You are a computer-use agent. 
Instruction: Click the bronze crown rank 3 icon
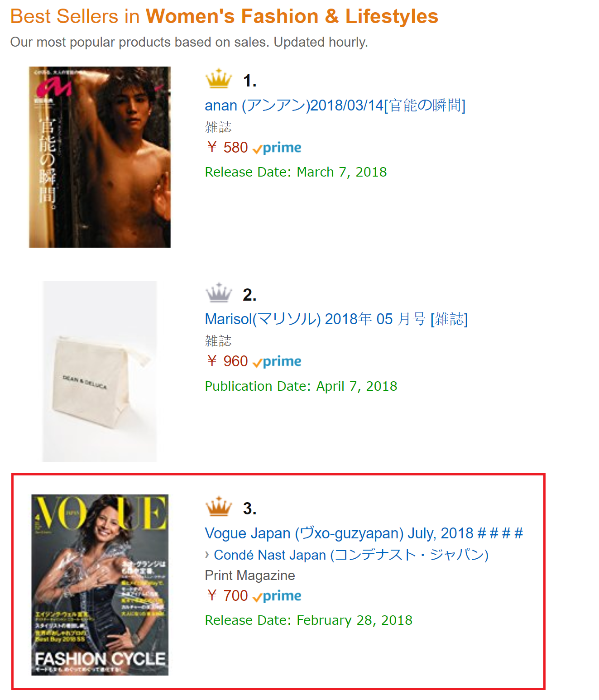point(219,506)
